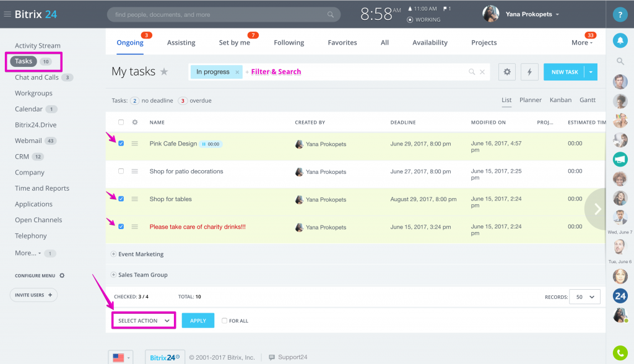Screen dimensions: 634x364
Task: Open the help question mark icon
Action: [620, 15]
